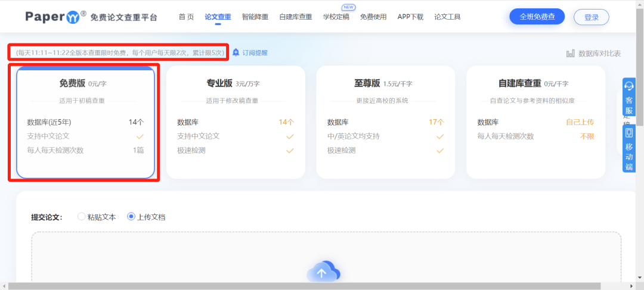Click the NEW badge above 学校定稿

pos(349,7)
